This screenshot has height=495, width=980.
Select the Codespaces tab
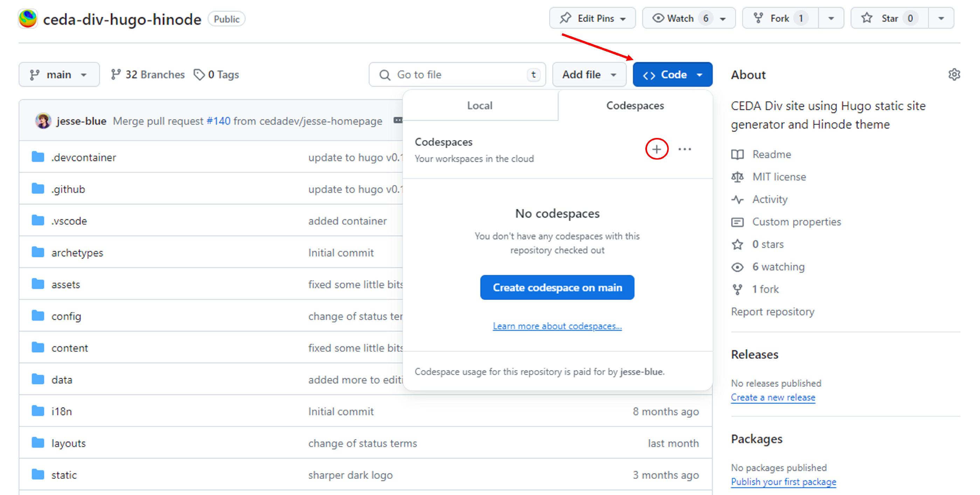click(634, 105)
